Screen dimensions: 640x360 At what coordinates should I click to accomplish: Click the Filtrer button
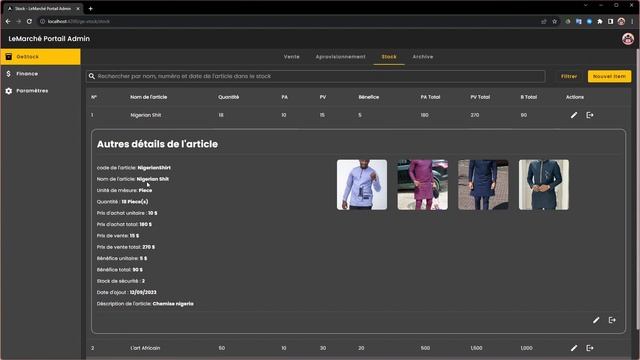569,76
